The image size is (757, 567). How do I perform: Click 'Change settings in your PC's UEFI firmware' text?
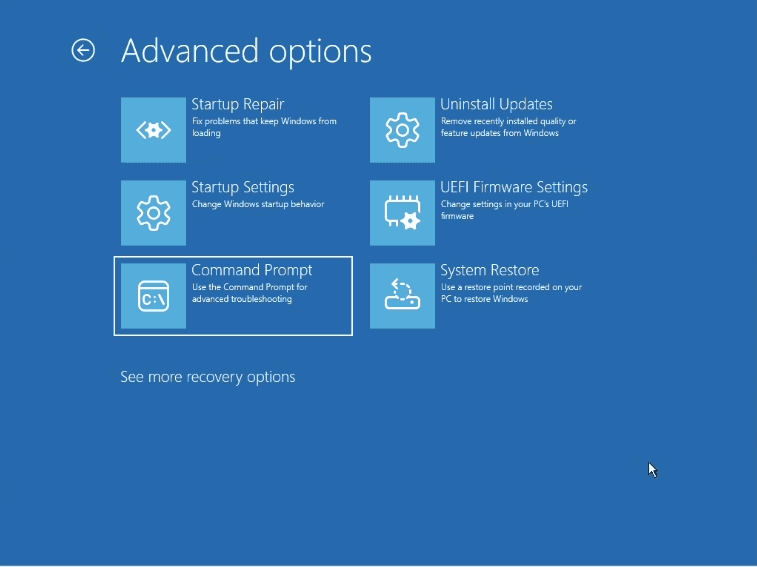(x=505, y=210)
